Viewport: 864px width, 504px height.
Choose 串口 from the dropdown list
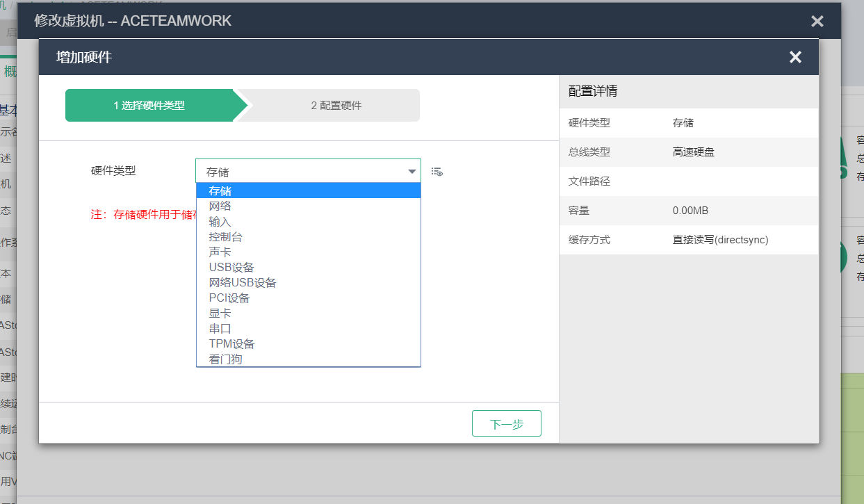point(309,328)
